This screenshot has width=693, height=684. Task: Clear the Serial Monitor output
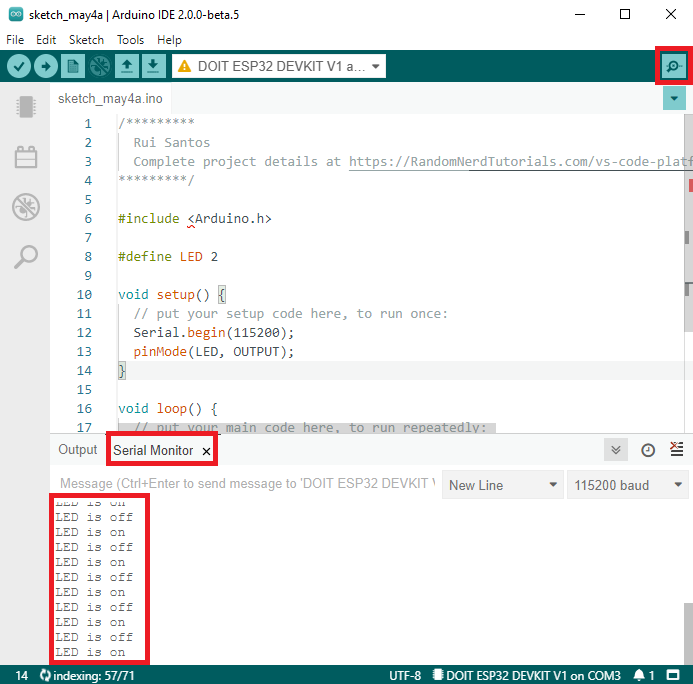tap(677, 449)
